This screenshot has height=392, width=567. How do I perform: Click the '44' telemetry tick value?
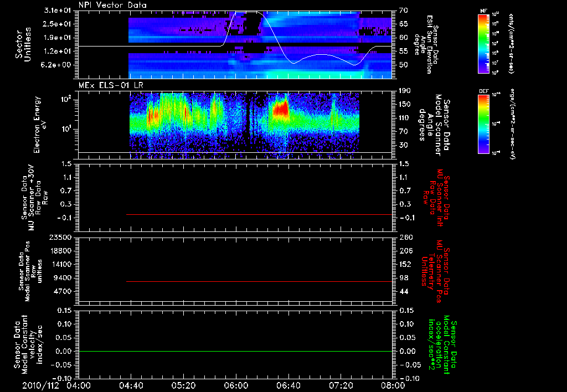(x=404, y=291)
